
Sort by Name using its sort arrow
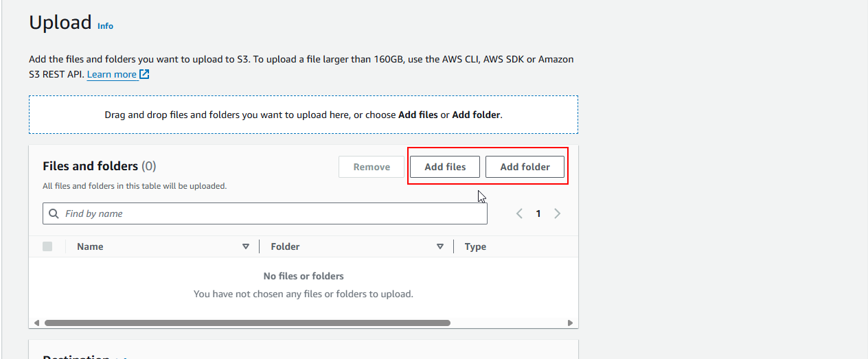[246, 246]
